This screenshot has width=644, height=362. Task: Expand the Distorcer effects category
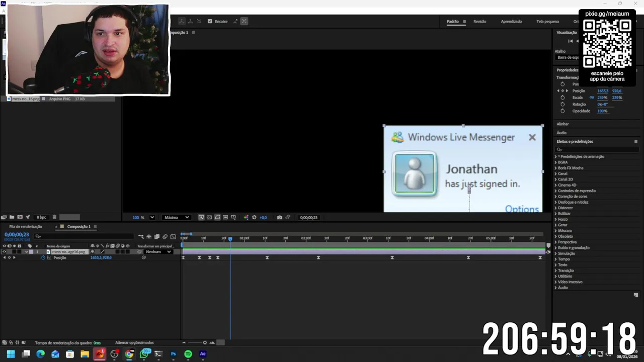tap(556, 208)
